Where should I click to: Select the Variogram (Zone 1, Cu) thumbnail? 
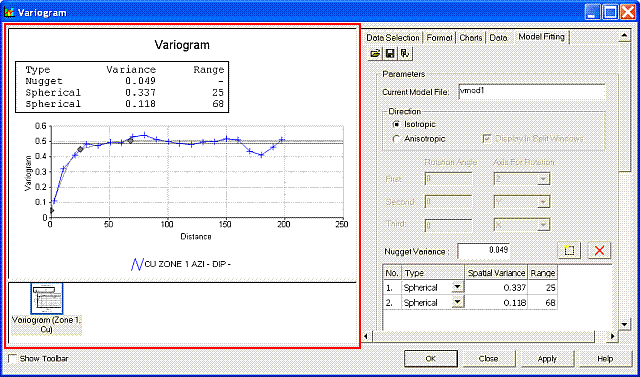click(47, 299)
